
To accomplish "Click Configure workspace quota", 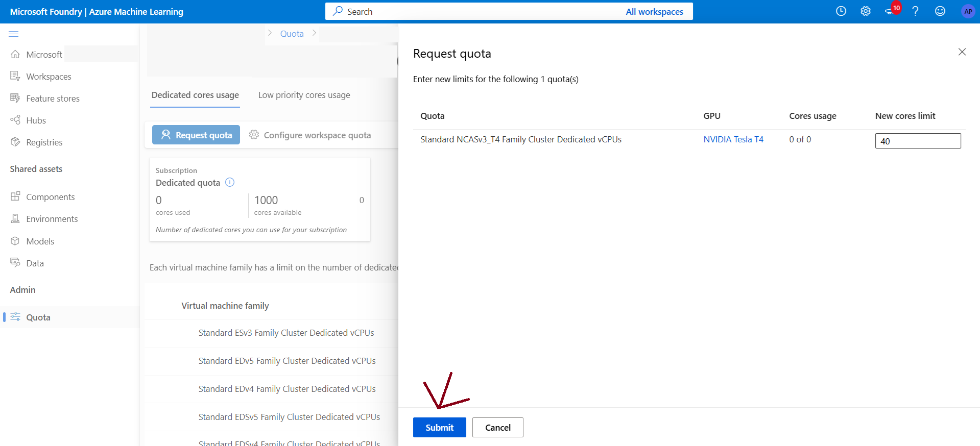I will pos(310,135).
